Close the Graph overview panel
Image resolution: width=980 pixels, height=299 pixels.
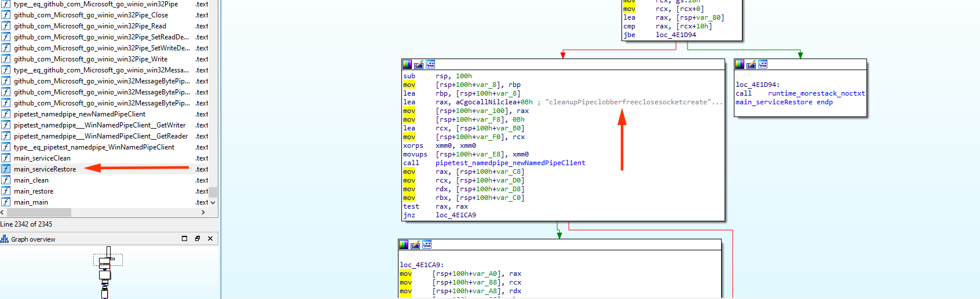coord(210,239)
